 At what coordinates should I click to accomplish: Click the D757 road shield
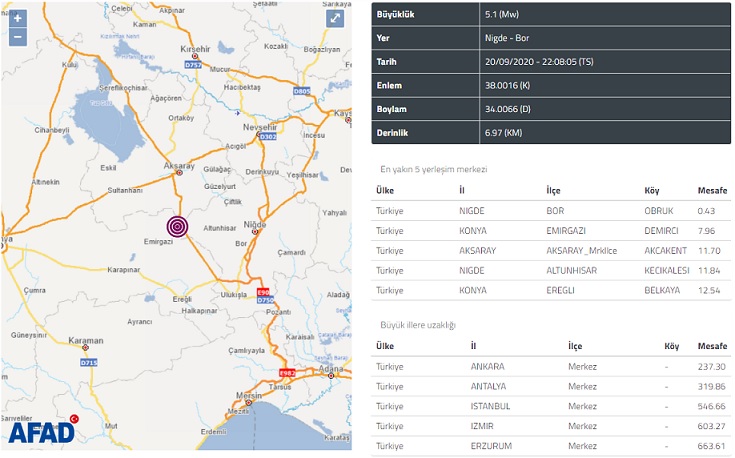193,65
